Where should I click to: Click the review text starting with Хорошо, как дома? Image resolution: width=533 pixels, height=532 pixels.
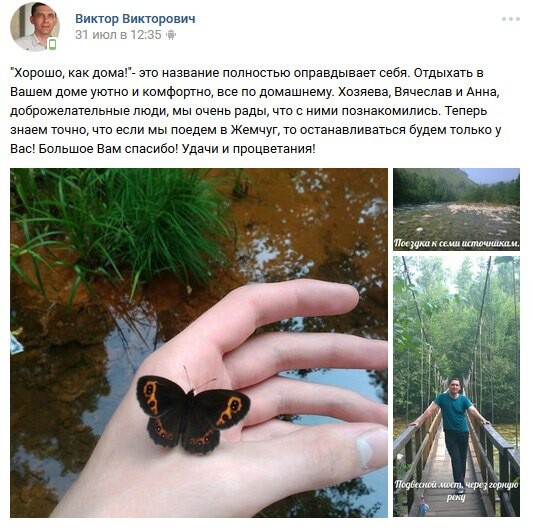255,111
